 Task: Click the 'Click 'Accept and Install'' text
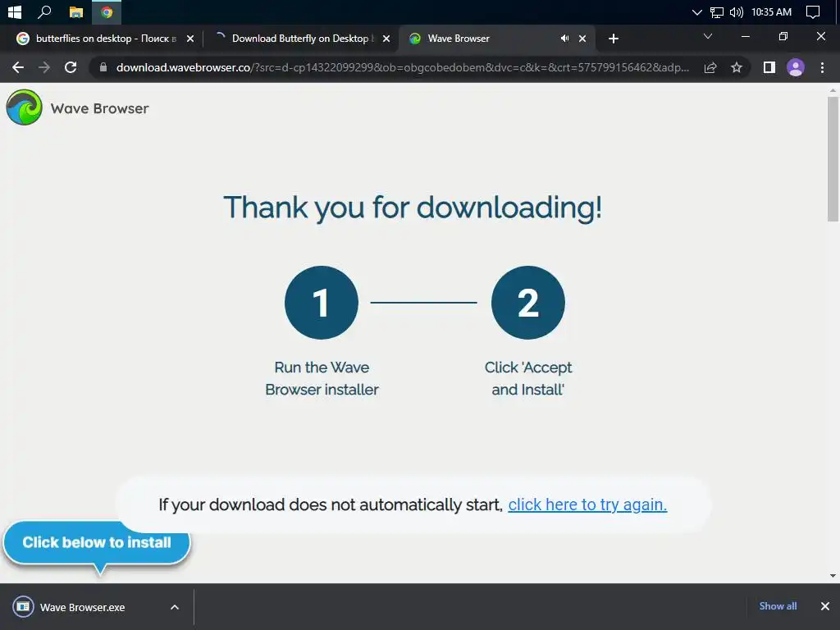pyautogui.click(x=528, y=378)
